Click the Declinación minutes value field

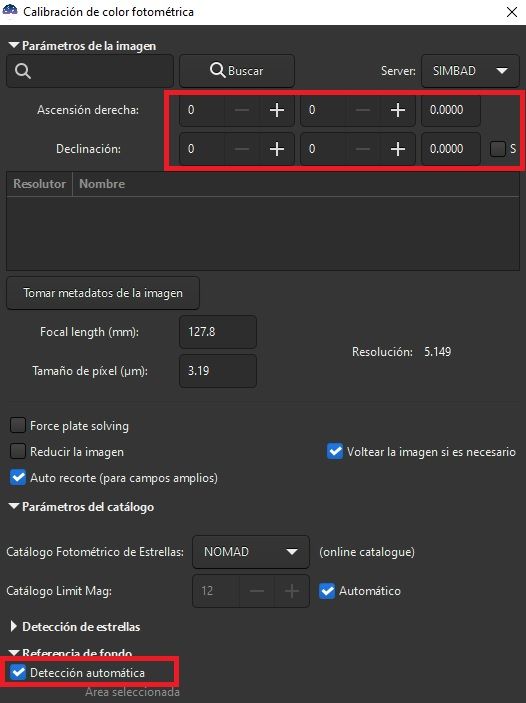tap(323, 149)
